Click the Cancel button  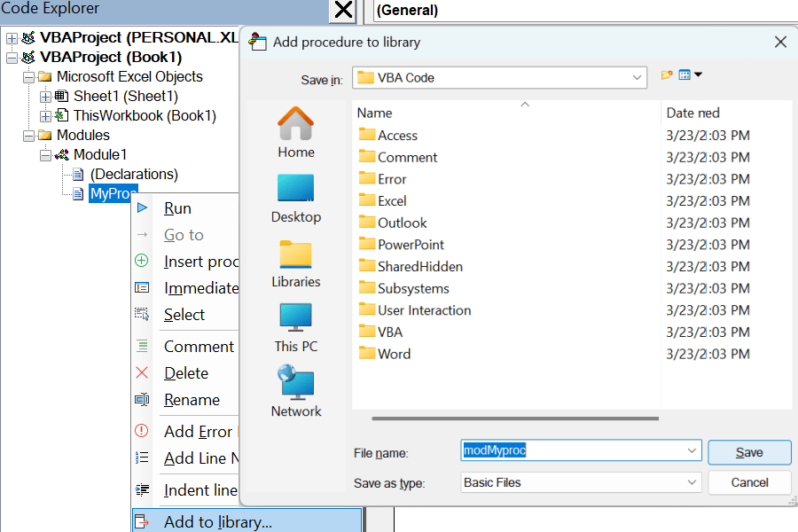point(748,483)
